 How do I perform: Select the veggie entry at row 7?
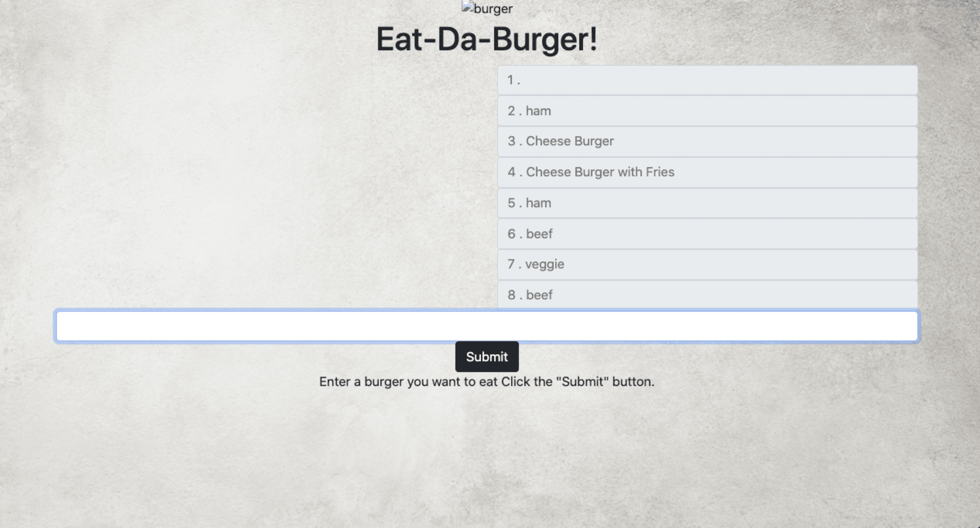707,264
